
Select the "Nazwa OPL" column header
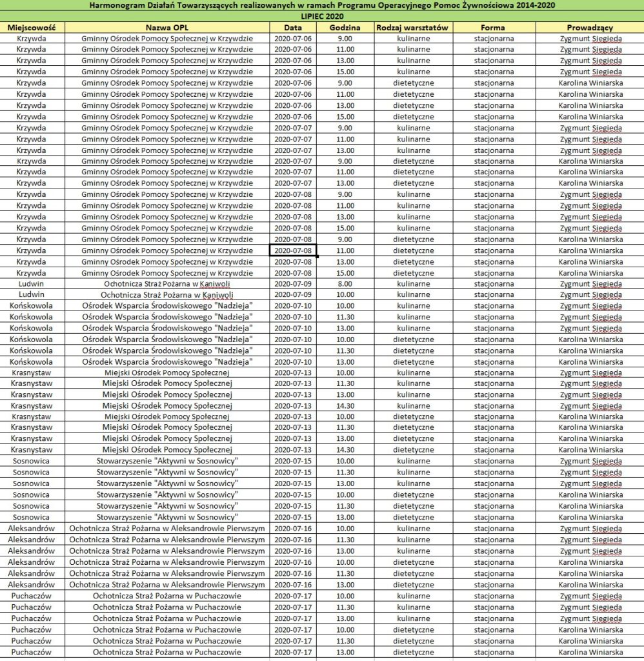pyautogui.click(x=167, y=27)
